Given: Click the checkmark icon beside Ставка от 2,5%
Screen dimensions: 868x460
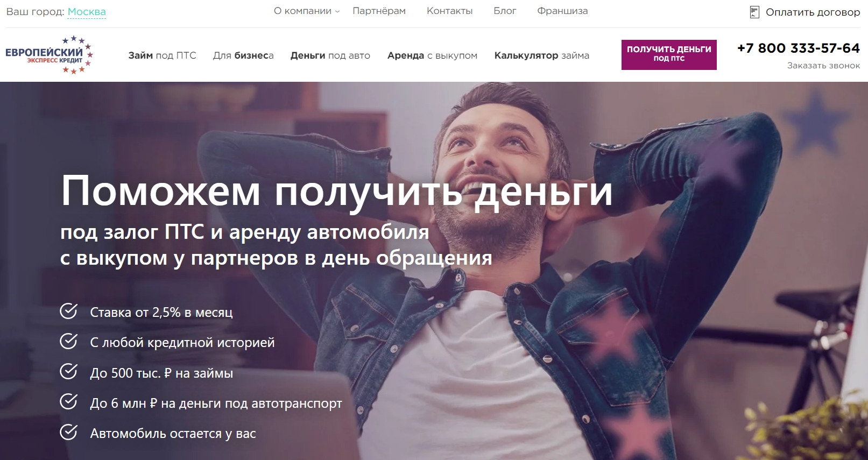Looking at the screenshot, I should pos(69,311).
